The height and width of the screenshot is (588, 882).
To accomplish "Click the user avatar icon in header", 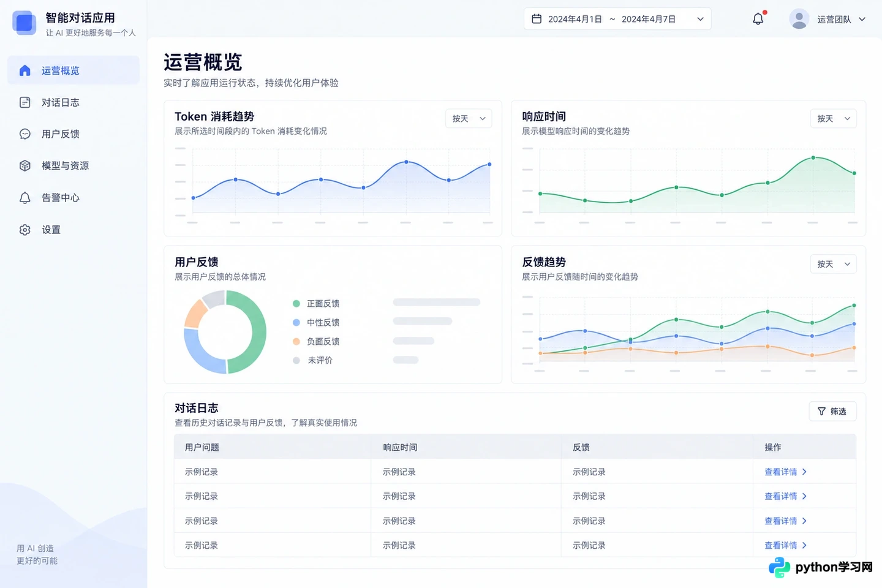I will click(799, 19).
